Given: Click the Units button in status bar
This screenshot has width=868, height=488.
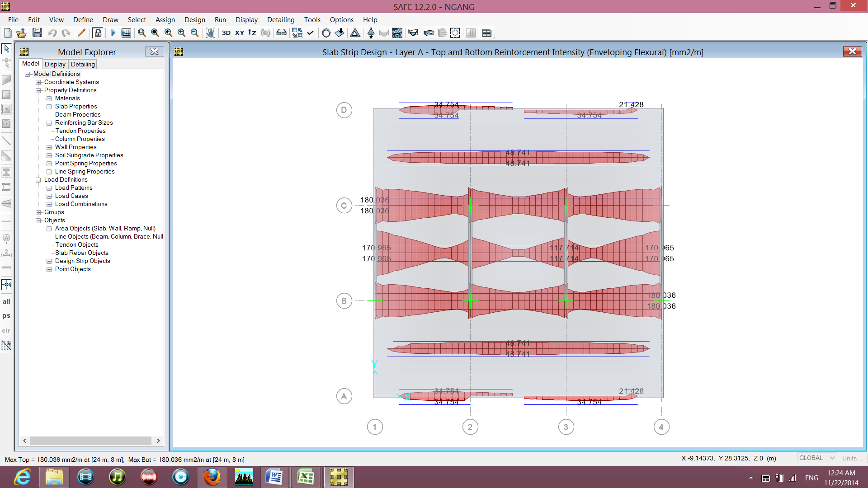Looking at the screenshot, I should (851, 458).
